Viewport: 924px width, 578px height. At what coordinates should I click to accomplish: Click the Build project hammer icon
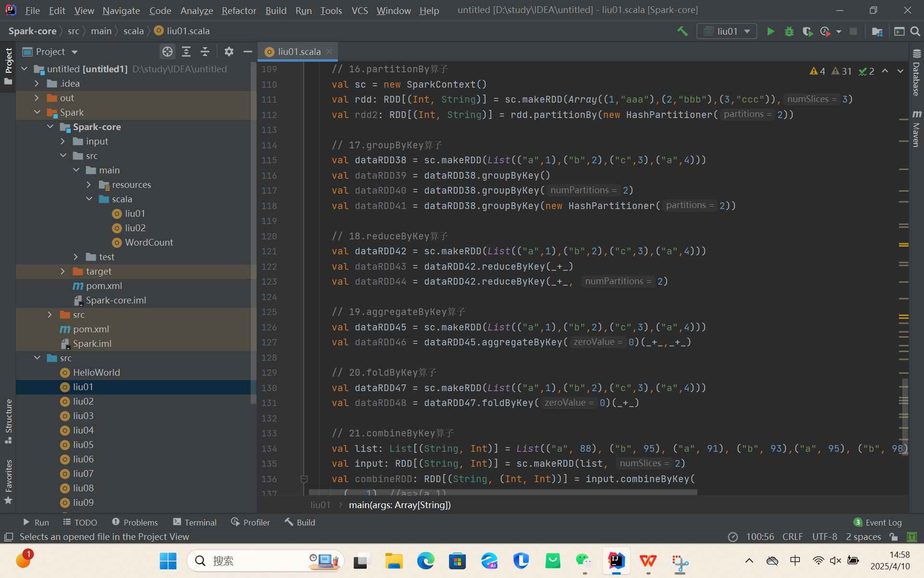[x=682, y=31]
